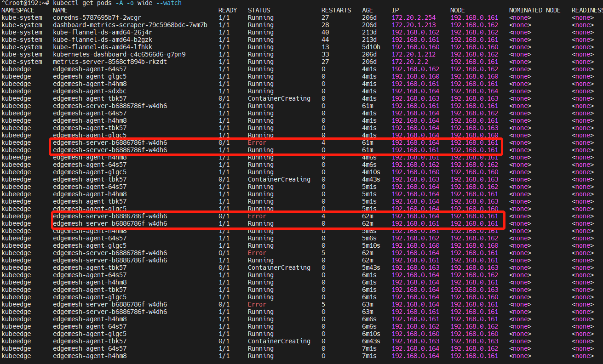Select age value 5d10h
Image resolution: width=603 pixels, height=364 pixels.
[371, 47]
